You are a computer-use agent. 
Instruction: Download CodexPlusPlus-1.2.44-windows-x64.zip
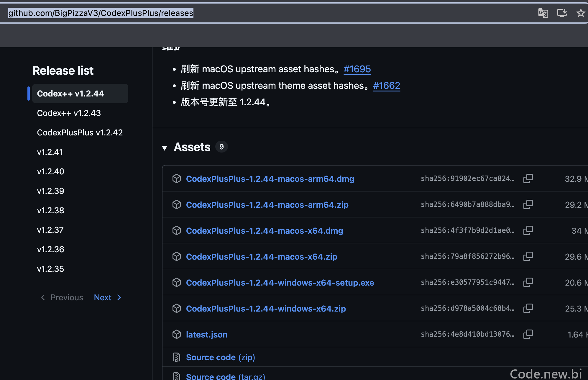pos(266,309)
